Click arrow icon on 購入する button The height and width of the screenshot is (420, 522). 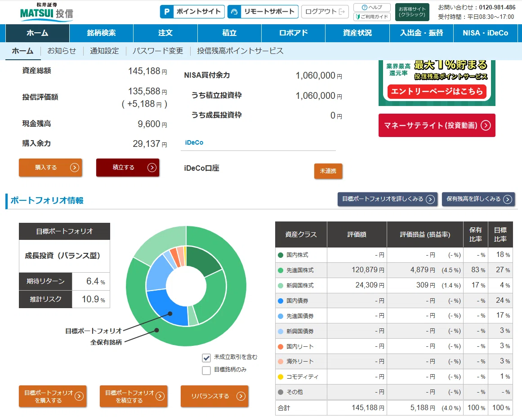click(x=75, y=167)
